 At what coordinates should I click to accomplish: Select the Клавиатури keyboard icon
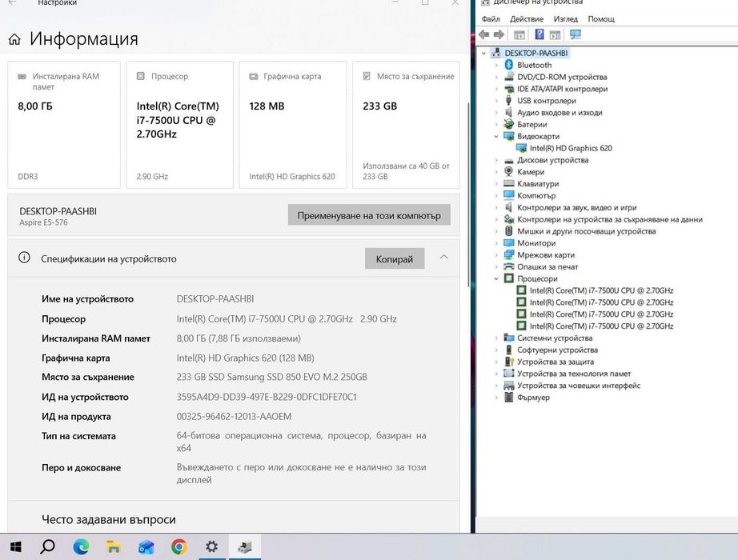click(x=508, y=183)
